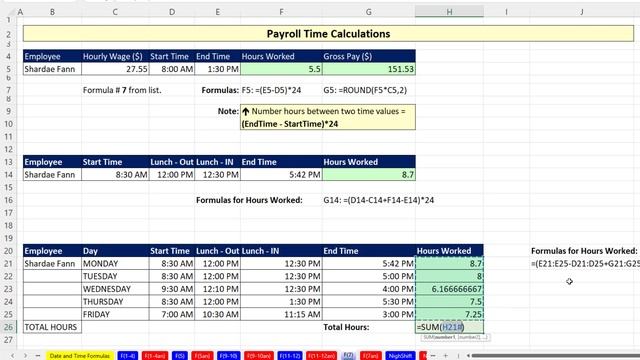The image size is (640, 360).
Task: Select column A header
Action: coord(20,12)
